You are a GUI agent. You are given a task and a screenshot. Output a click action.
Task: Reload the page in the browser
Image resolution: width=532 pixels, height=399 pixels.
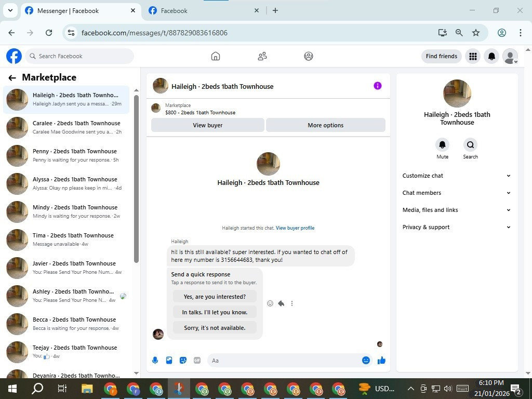(x=49, y=33)
